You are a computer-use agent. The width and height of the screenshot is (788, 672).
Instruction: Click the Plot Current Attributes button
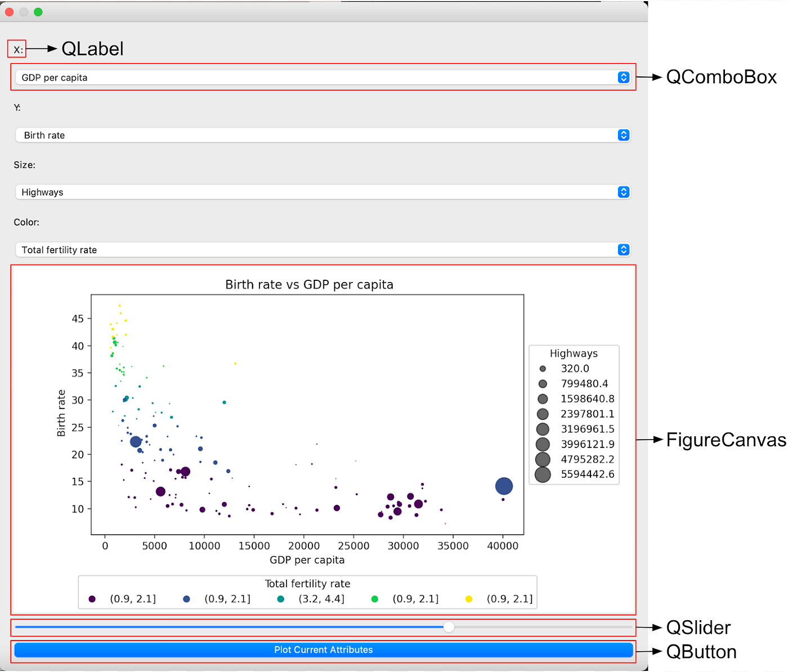coord(324,649)
